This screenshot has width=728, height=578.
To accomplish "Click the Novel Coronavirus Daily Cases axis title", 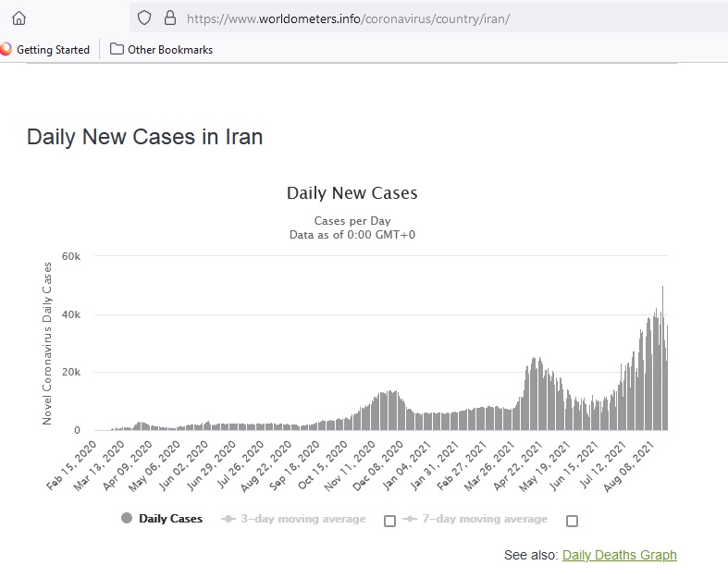I will coord(47,343).
